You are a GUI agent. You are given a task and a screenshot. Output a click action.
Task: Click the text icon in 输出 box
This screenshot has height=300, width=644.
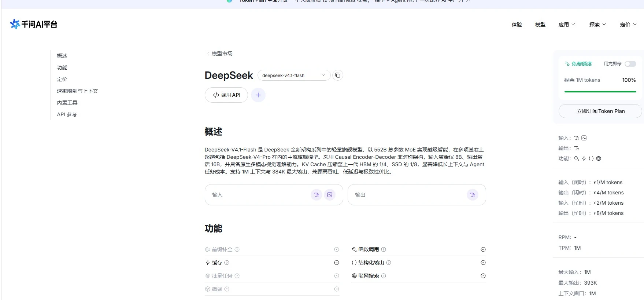tap(473, 195)
